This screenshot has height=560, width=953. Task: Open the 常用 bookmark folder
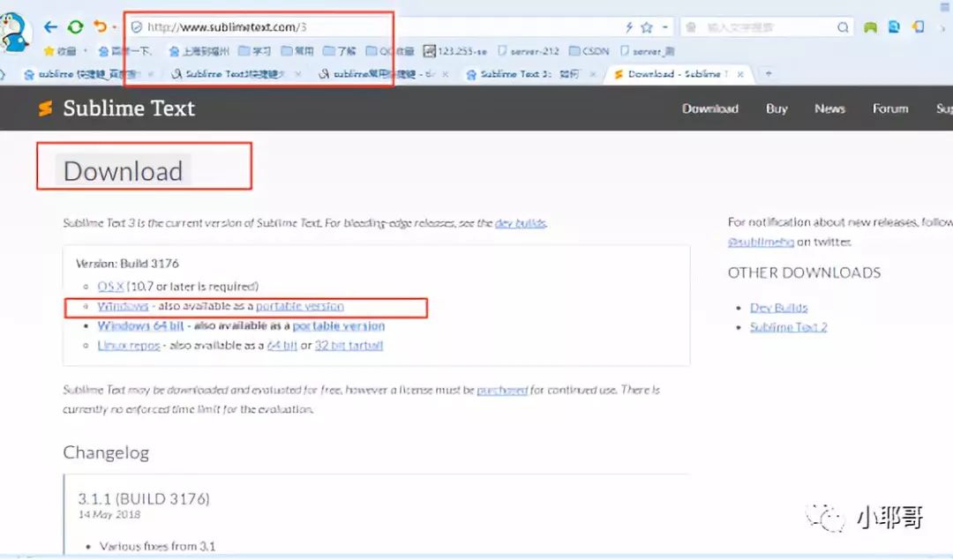tap(297, 51)
